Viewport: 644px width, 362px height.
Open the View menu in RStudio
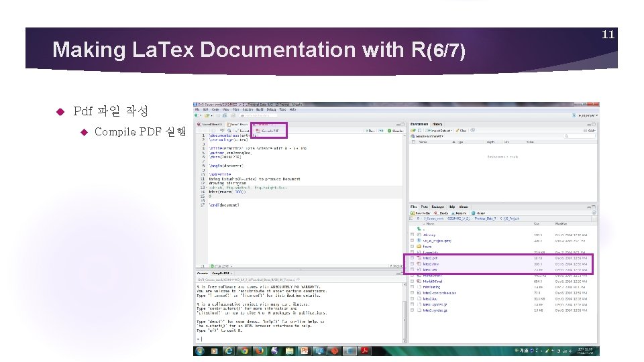point(226,109)
